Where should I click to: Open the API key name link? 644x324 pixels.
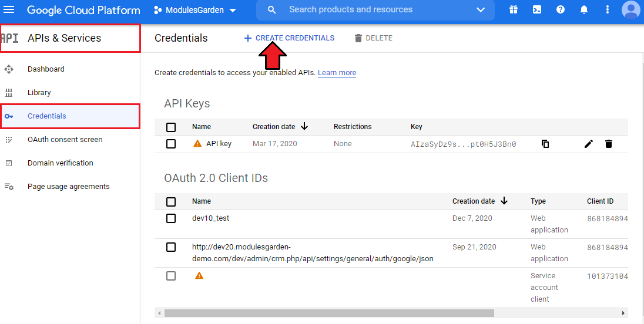tap(219, 144)
